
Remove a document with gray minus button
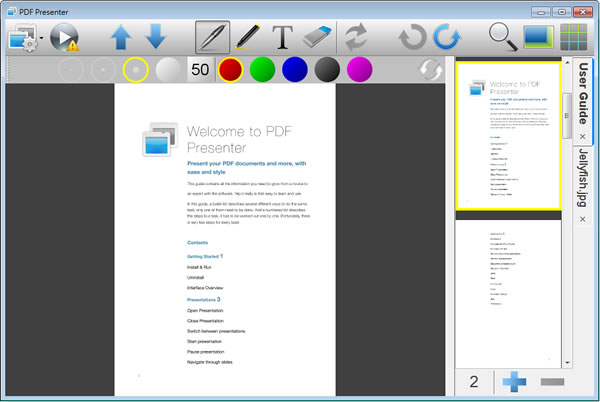552,382
